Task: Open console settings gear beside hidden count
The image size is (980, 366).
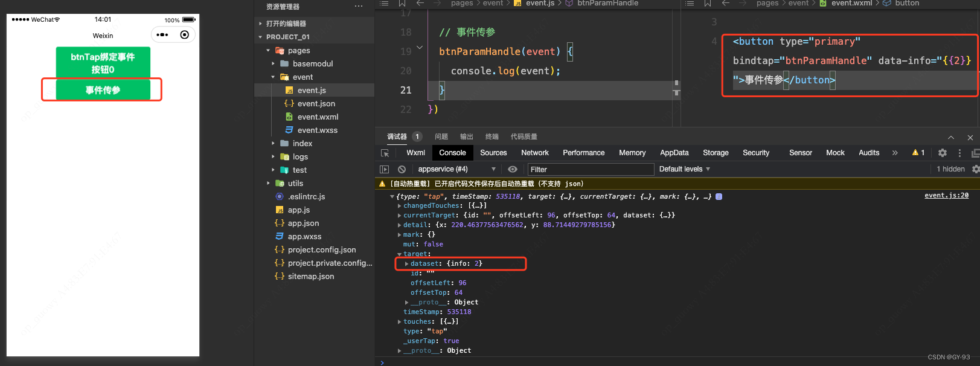Action: point(975,169)
